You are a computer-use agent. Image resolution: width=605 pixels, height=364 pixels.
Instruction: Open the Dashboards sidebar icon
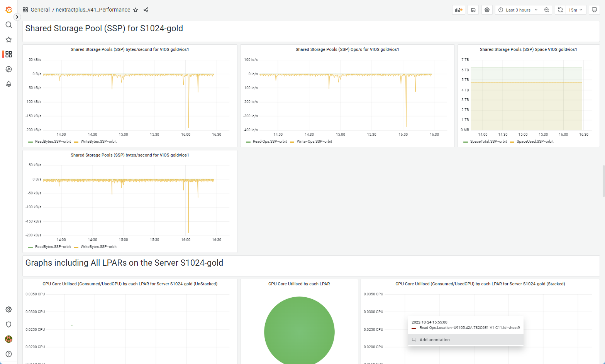point(8,54)
